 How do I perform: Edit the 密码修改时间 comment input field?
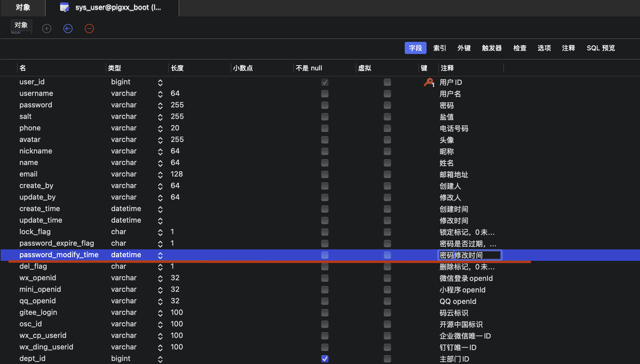[469, 255]
